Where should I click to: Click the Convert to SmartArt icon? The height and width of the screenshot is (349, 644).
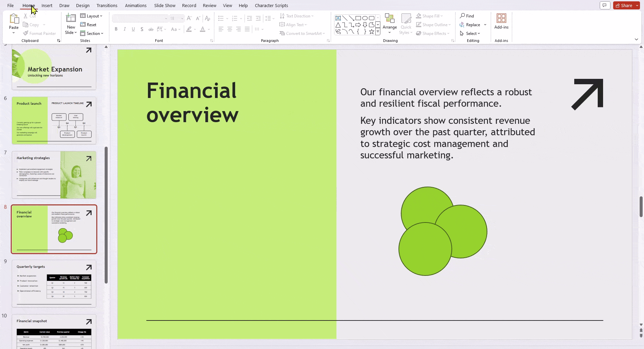283,33
